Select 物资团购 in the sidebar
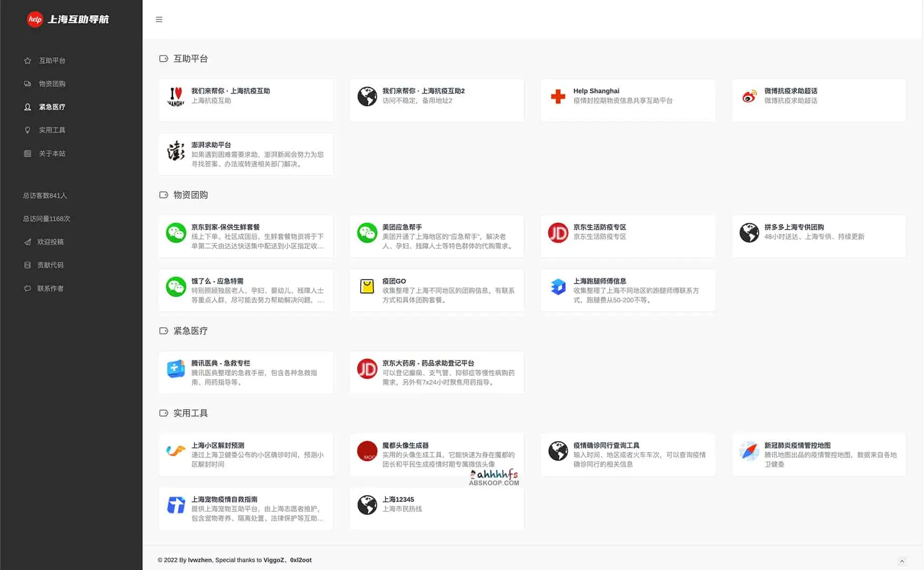Screen dimensions: 924x570 click(x=52, y=83)
